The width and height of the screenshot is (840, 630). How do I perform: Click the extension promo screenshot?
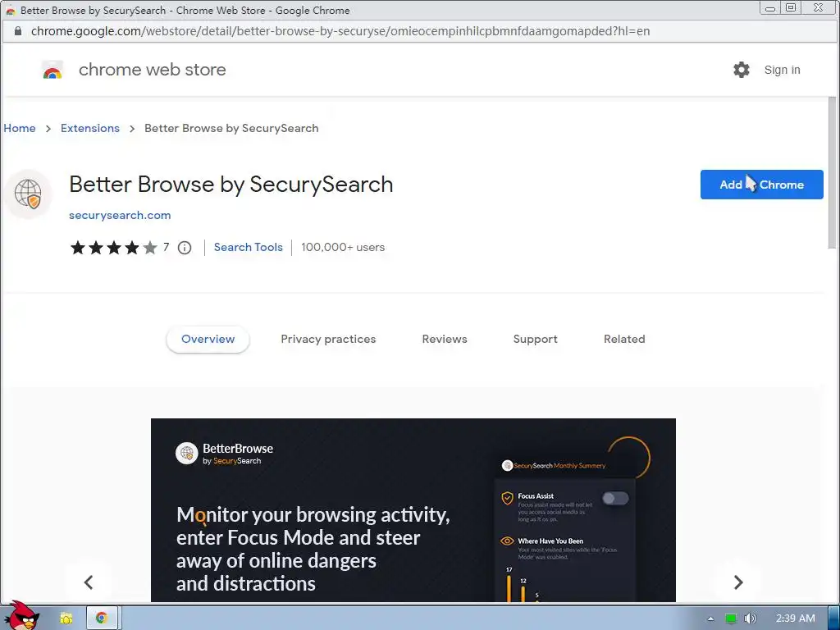coord(413,510)
